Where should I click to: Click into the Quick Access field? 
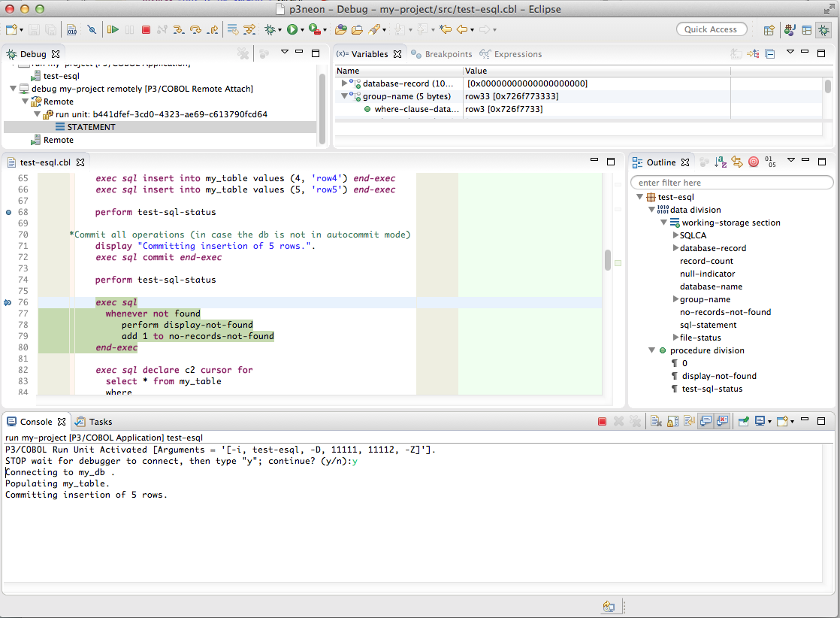[x=712, y=29]
